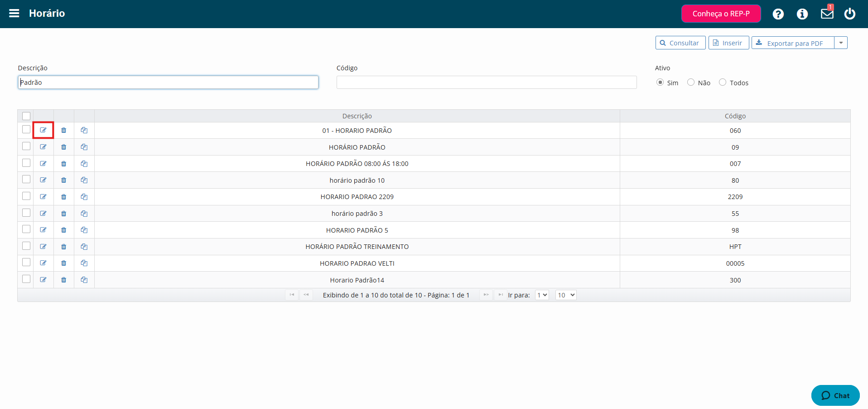Open the Chat widget
This screenshot has width=868, height=409.
pyautogui.click(x=835, y=395)
